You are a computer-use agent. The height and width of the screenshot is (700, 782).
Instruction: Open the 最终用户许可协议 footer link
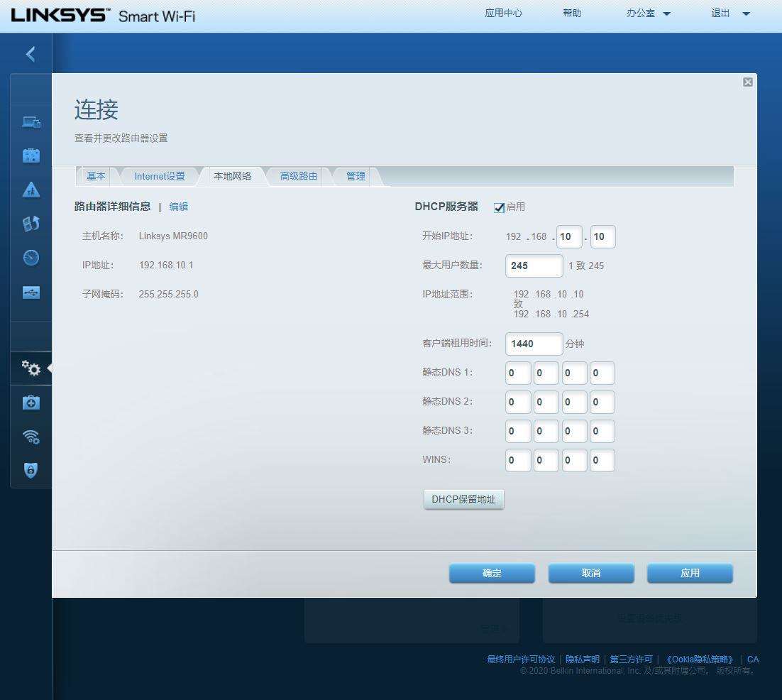(x=521, y=660)
